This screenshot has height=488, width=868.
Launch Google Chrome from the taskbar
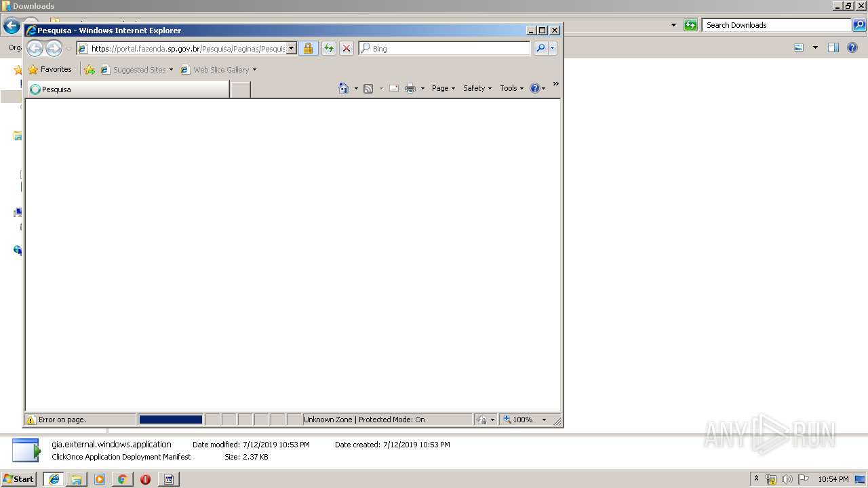coord(122,479)
